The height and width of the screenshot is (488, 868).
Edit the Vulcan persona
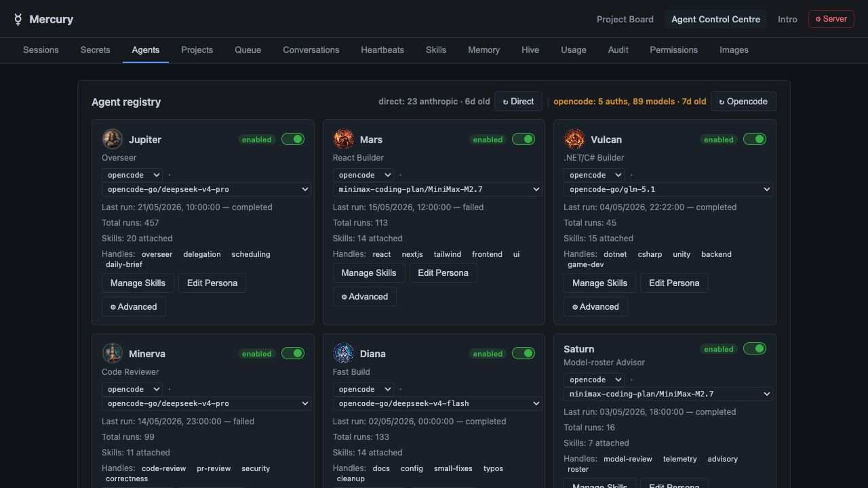click(x=674, y=283)
